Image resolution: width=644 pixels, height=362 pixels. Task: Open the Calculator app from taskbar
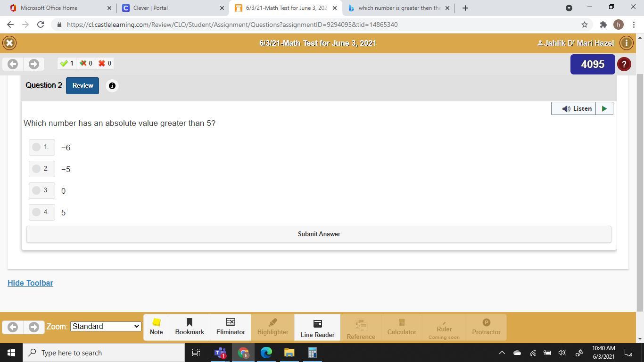click(x=312, y=353)
